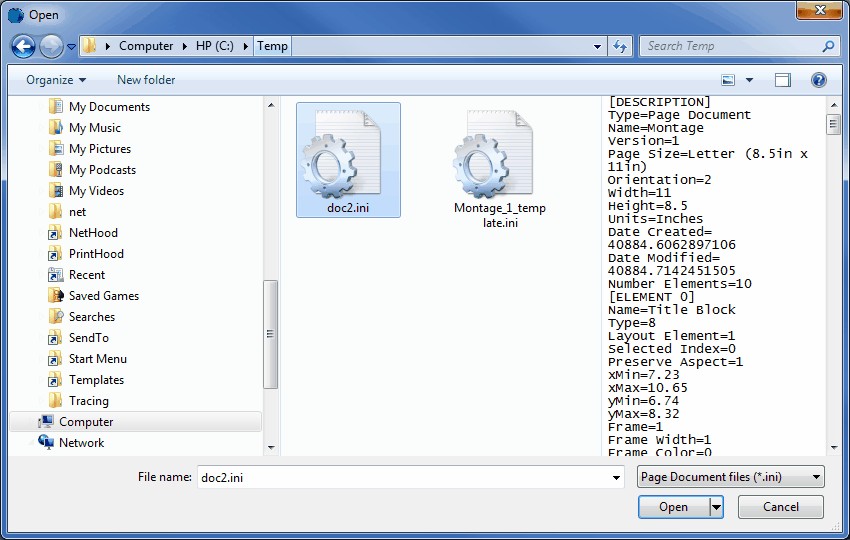850x540 pixels.
Task: Click the change view icon
Action: point(729,80)
